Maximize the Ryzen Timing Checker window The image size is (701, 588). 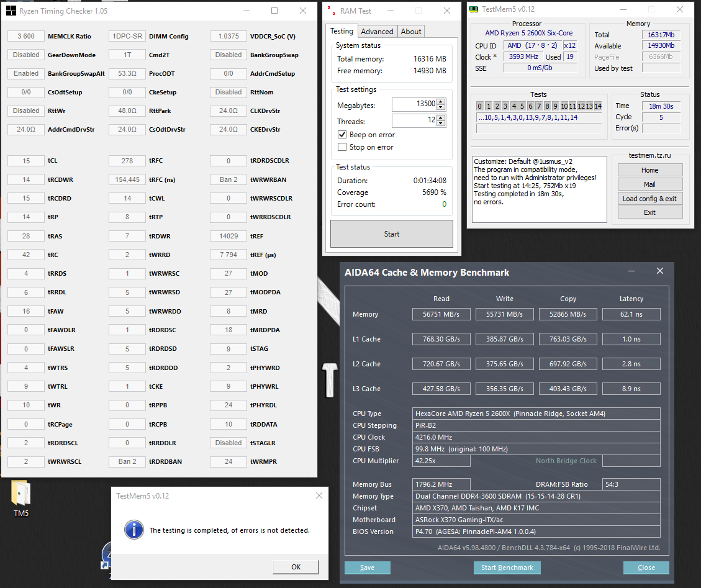[x=274, y=11]
